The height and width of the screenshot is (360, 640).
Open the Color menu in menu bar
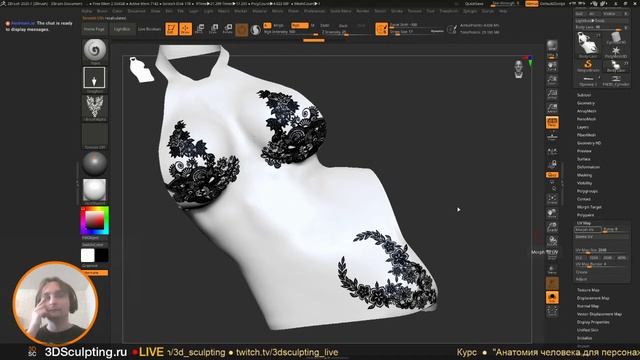pyautogui.click(x=117, y=11)
